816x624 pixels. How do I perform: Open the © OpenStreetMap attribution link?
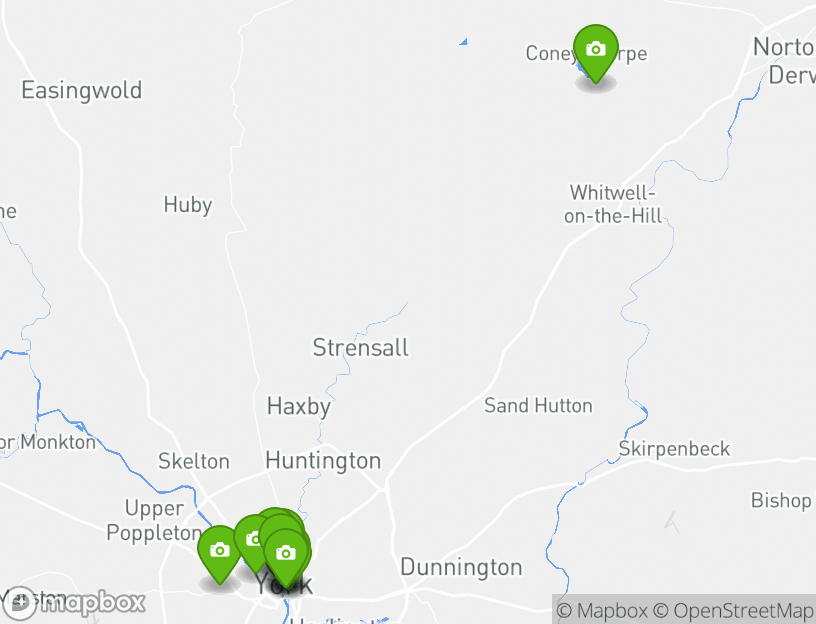tap(732, 610)
